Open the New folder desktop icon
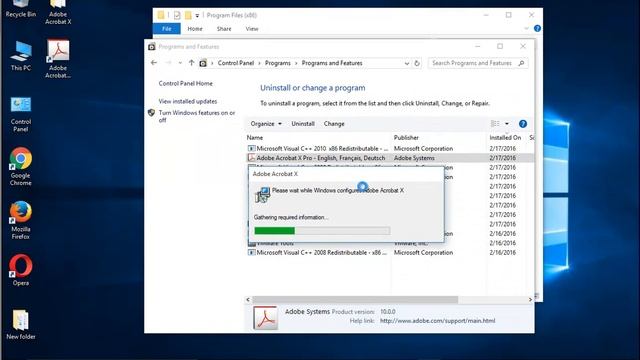The height and width of the screenshot is (360, 640). tap(21, 324)
